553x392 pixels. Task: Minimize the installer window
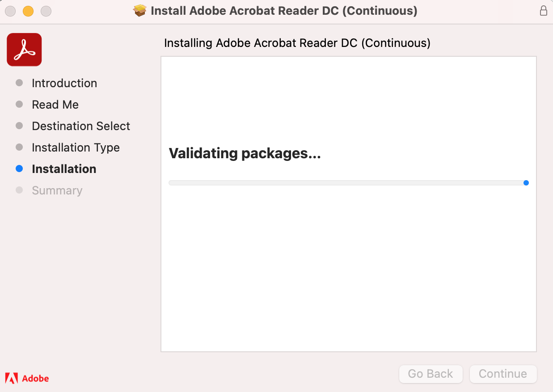pyautogui.click(x=28, y=11)
